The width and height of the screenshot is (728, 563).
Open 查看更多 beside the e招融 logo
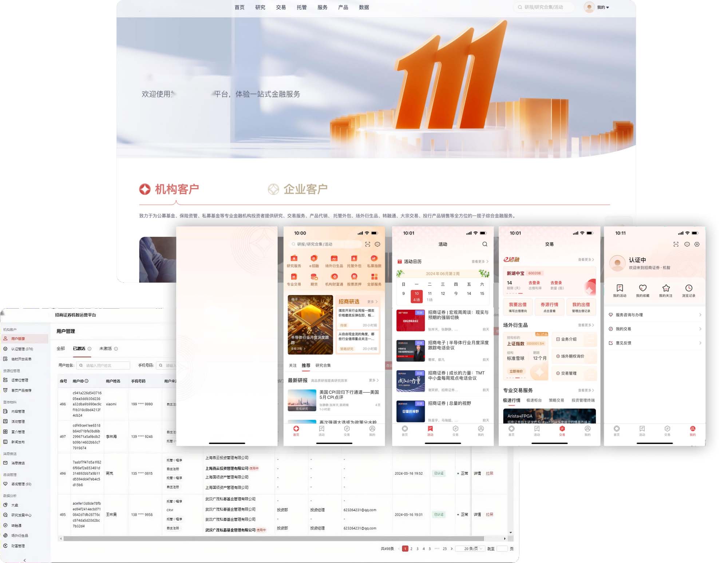586,259
